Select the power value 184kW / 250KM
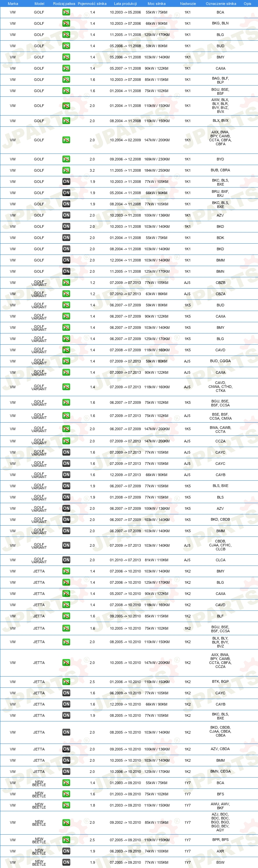The width and height of the screenshot is (258, 868). (157, 170)
